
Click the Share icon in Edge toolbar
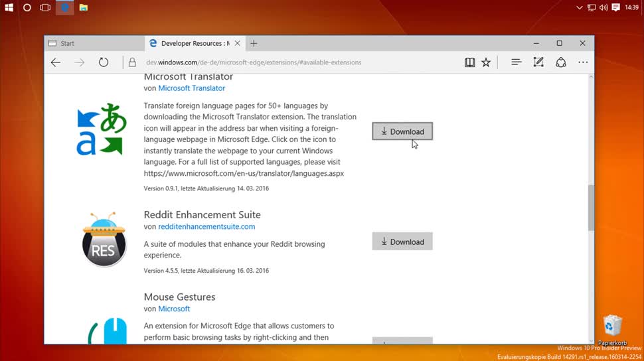point(560,62)
